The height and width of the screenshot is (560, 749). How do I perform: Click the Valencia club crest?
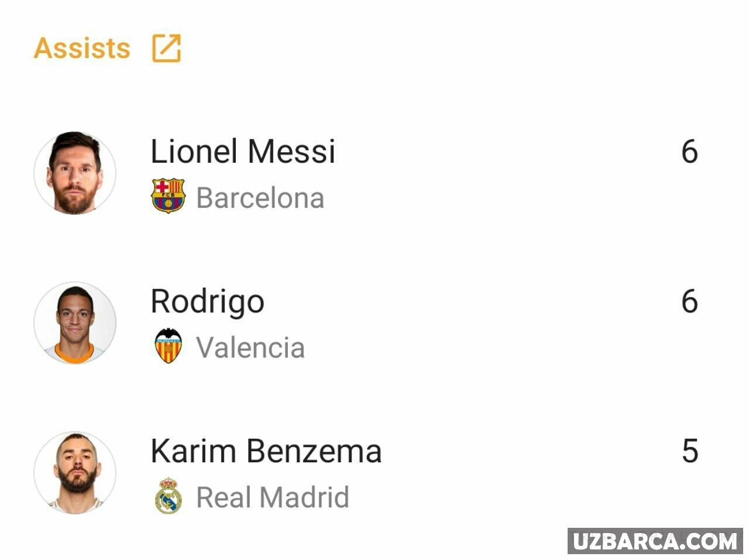[x=168, y=346]
